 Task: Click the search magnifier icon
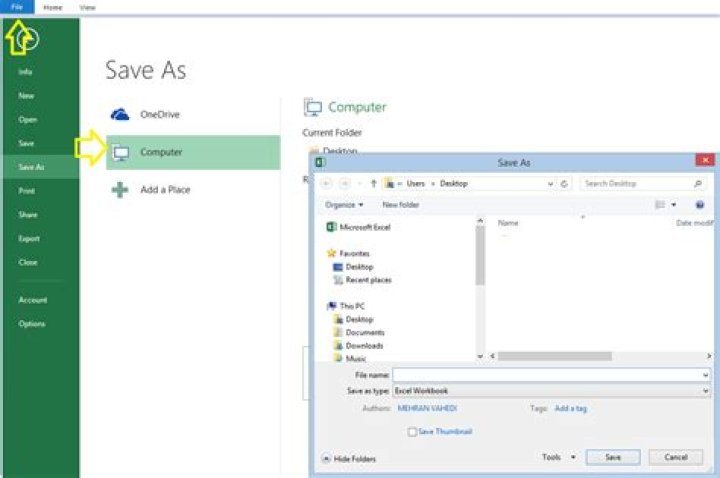point(698,184)
